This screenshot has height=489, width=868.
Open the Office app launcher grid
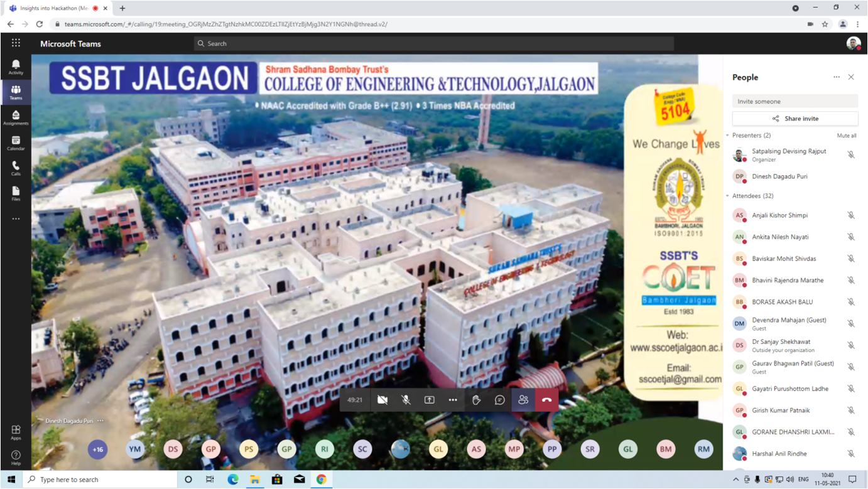click(16, 43)
